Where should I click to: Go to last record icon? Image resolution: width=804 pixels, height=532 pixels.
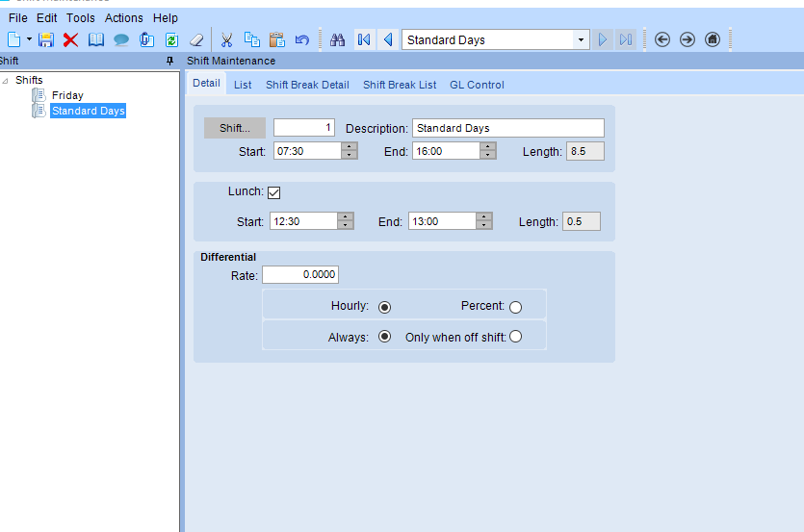click(x=626, y=39)
